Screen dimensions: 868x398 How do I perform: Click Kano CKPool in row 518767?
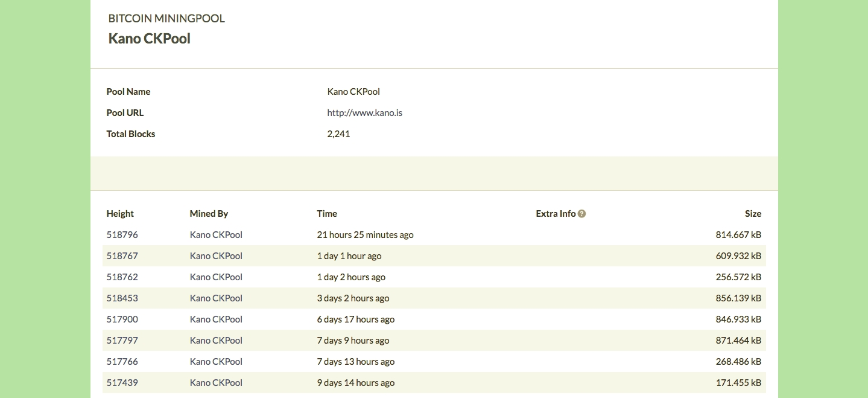click(216, 256)
